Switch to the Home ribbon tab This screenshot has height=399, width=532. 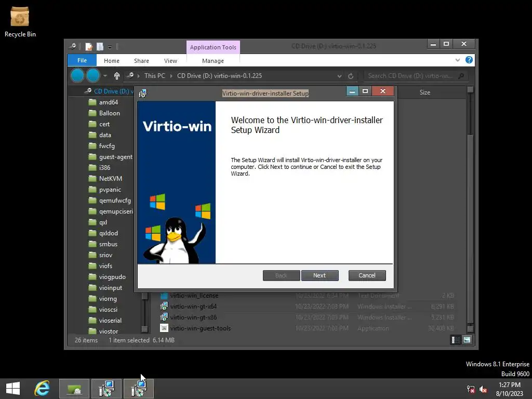pyautogui.click(x=112, y=61)
